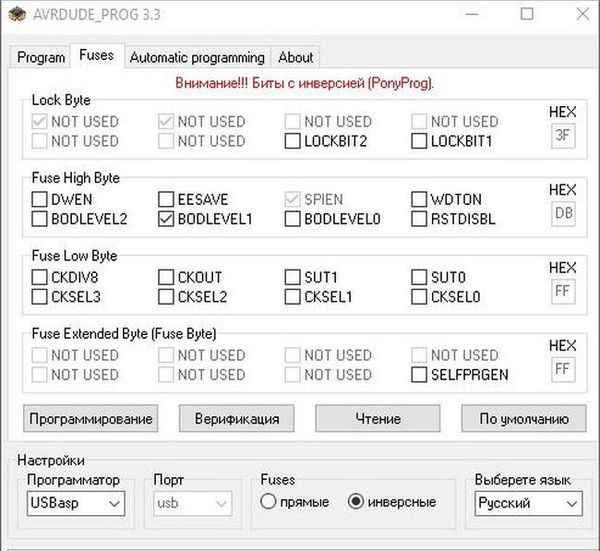Enable the LOCKBIT2 checkbox
The height and width of the screenshot is (551, 600).
tap(292, 141)
